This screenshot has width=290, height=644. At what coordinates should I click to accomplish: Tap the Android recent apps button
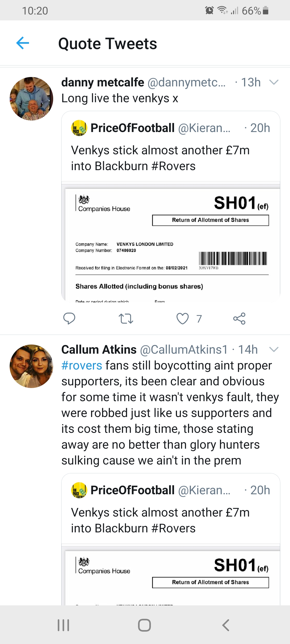pos(64,625)
